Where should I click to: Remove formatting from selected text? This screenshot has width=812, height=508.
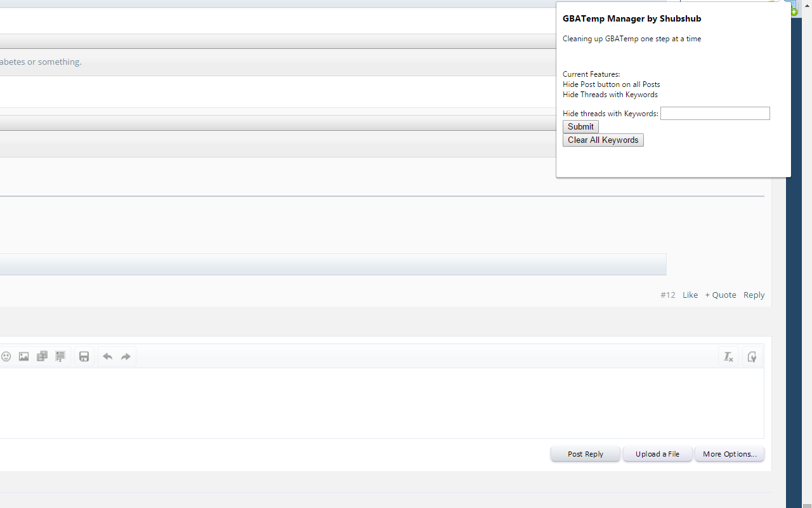728,356
